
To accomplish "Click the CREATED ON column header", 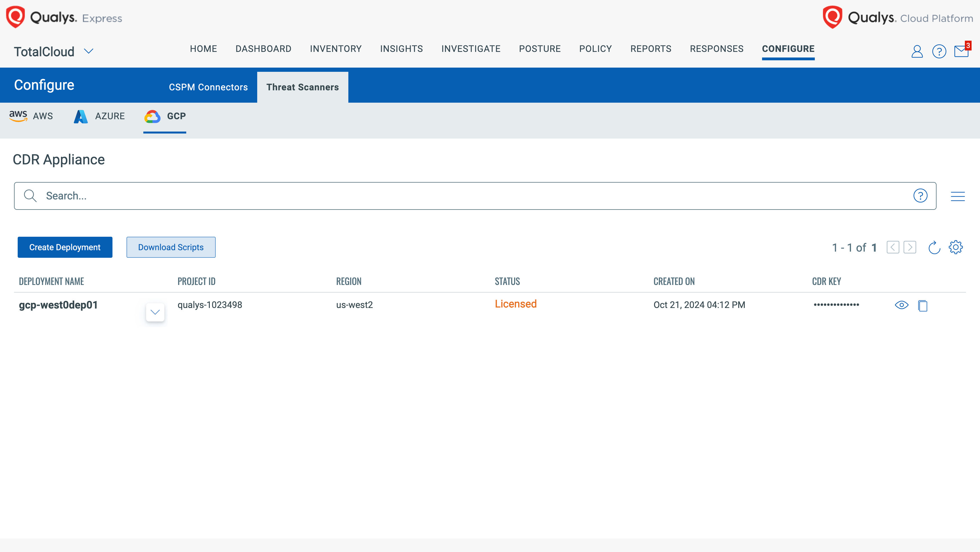I will (x=674, y=282).
